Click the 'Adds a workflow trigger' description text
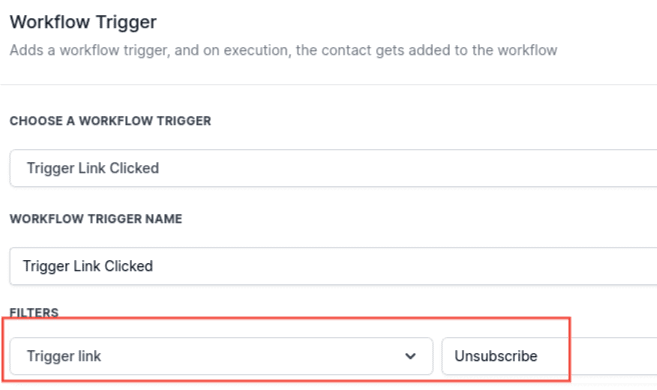The image size is (657, 390). tap(284, 50)
